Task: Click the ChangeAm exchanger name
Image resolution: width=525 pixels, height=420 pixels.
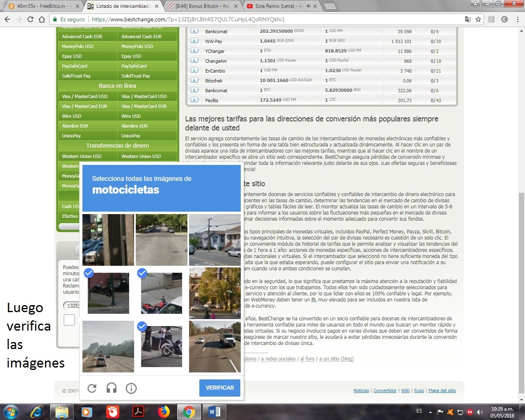Action: click(x=216, y=61)
